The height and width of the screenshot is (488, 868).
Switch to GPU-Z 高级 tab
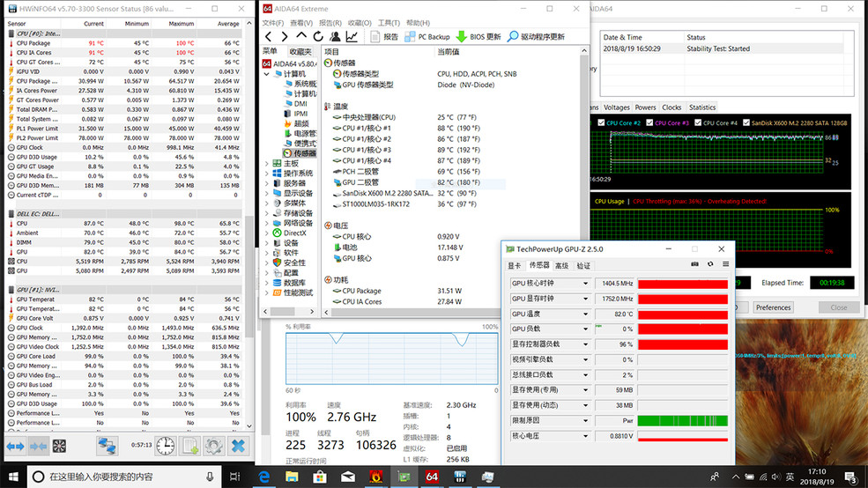click(x=562, y=265)
